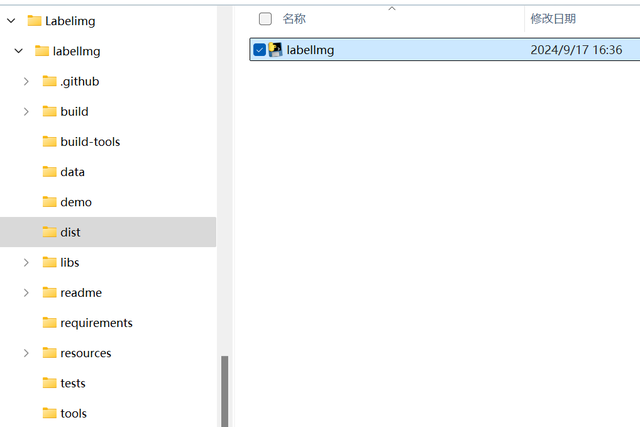Select the labelImg file name text

click(310, 50)
